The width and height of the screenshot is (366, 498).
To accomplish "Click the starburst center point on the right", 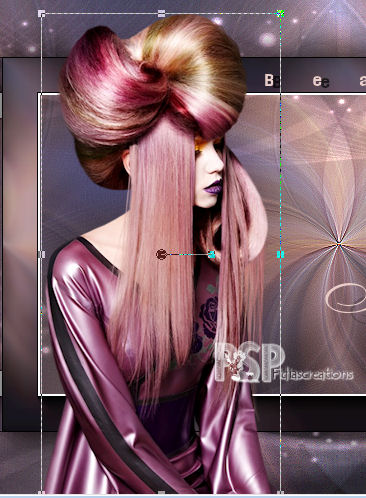I will (339, 245).
